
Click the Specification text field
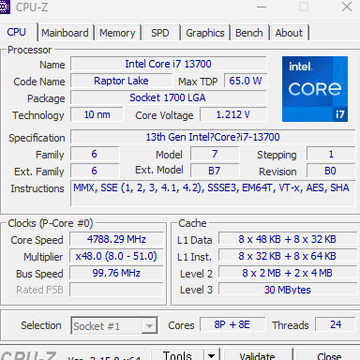(x=213, y=137)
